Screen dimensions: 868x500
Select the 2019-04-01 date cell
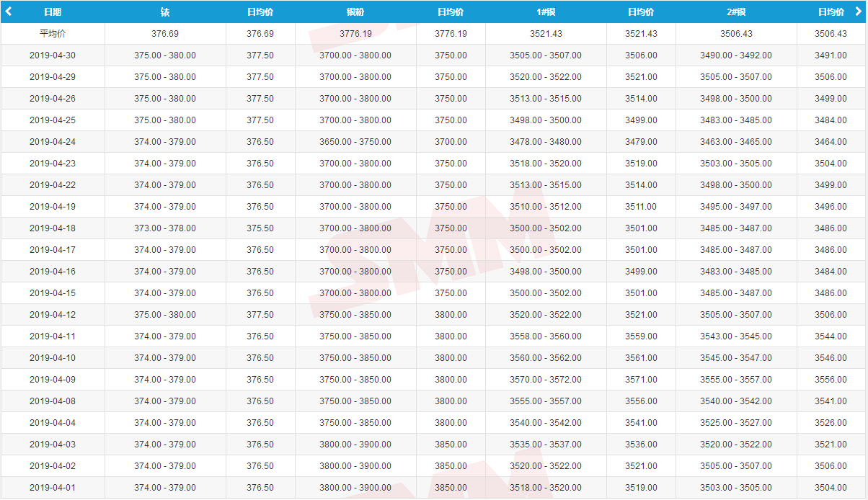click(53, 488)
